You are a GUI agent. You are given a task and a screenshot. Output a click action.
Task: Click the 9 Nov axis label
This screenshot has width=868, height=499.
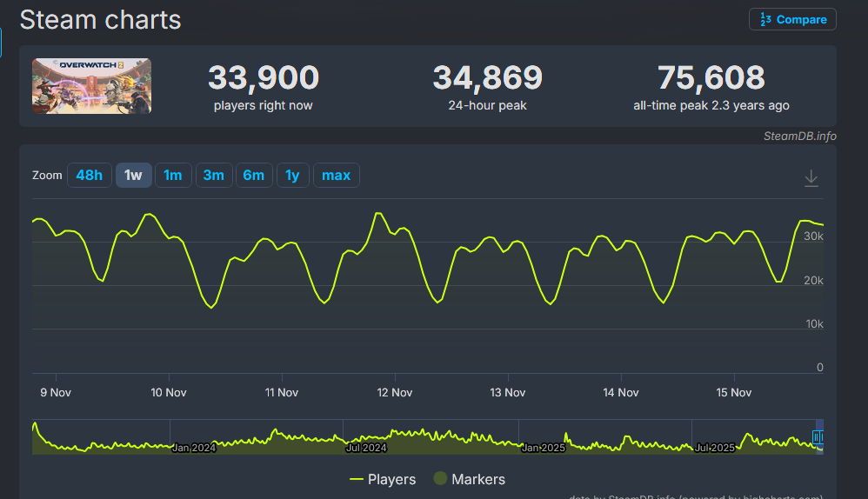point(56,392)
